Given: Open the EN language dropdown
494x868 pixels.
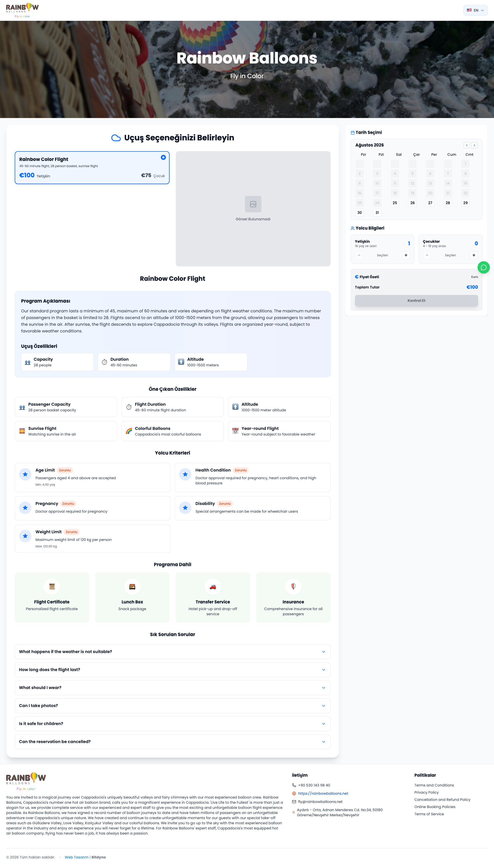Looking at the screenshot, I should tap(475, 10).
